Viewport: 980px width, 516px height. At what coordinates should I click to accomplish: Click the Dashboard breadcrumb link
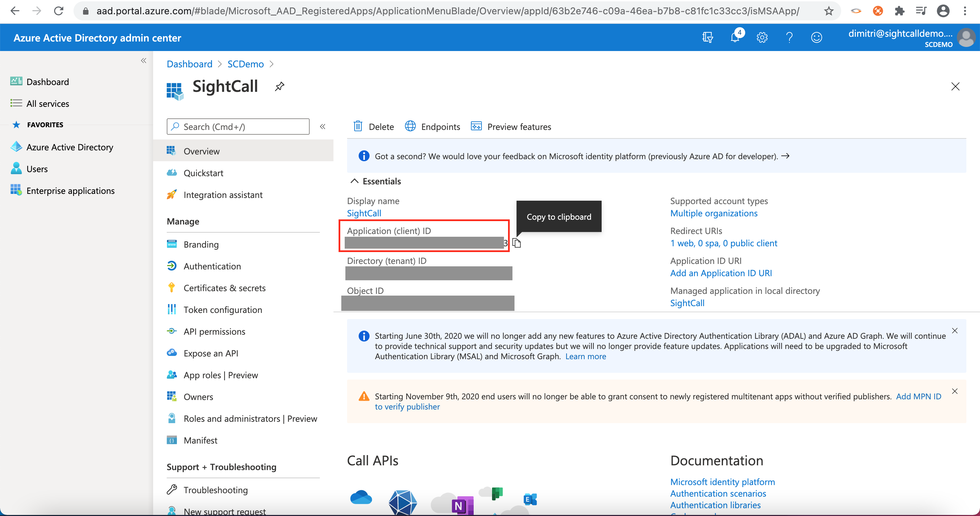pos(190,64)
